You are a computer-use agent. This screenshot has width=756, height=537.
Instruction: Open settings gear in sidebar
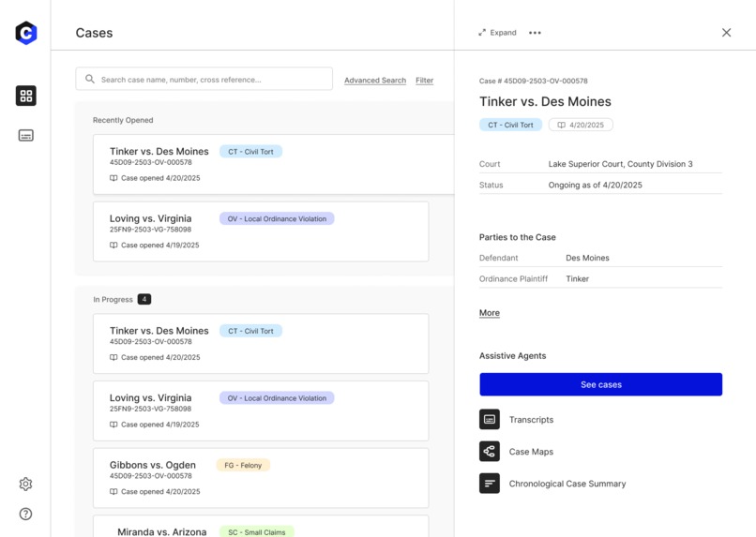(25, 484)
